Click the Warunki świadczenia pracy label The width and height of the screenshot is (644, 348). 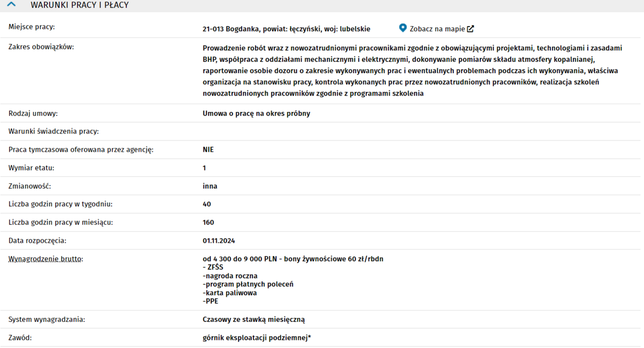[54, 131]
